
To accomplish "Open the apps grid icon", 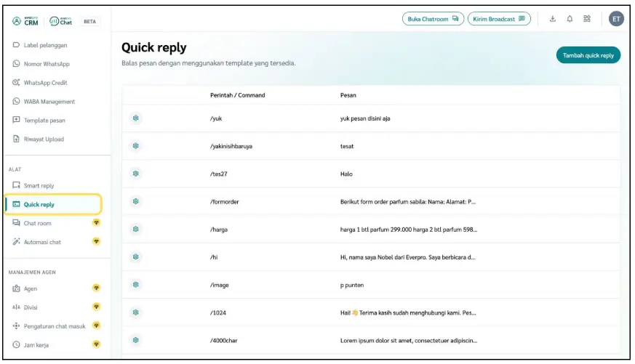I will point(587,19).
